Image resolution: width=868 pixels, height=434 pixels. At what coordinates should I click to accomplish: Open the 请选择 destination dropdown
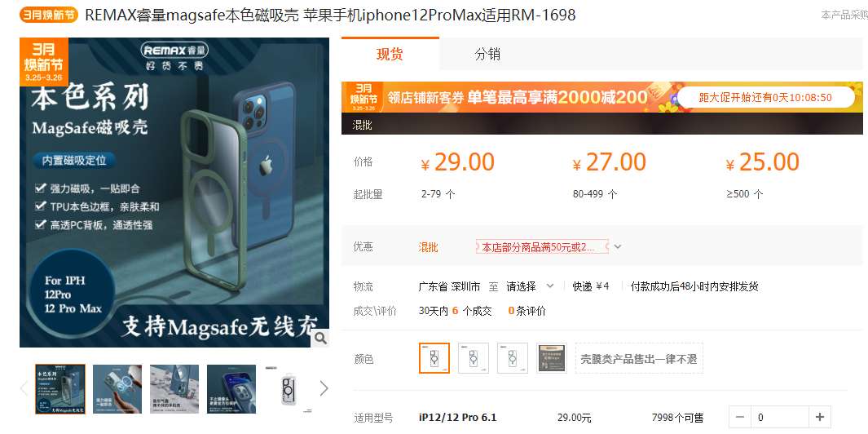pyautogui.click(x=530, y=286)
